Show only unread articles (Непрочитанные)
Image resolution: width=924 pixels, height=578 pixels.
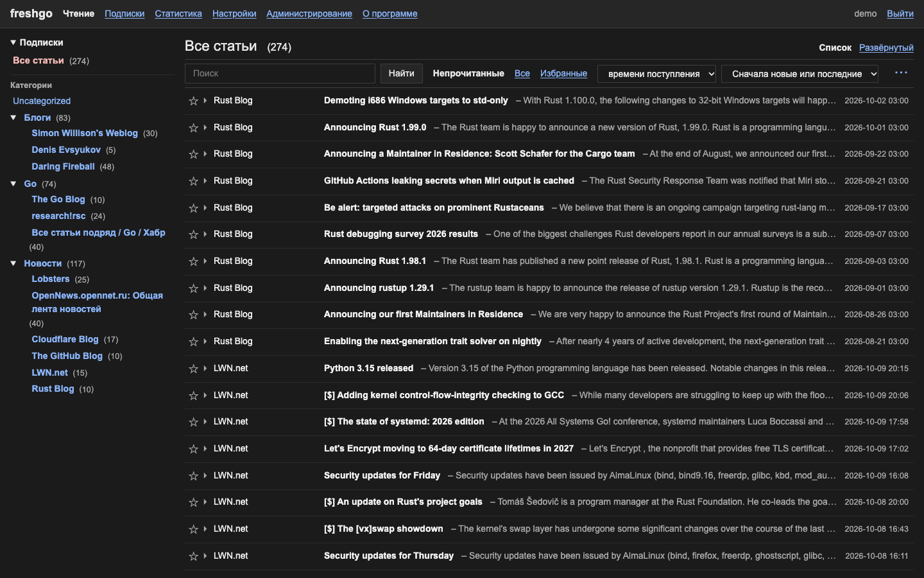point(468,73)
